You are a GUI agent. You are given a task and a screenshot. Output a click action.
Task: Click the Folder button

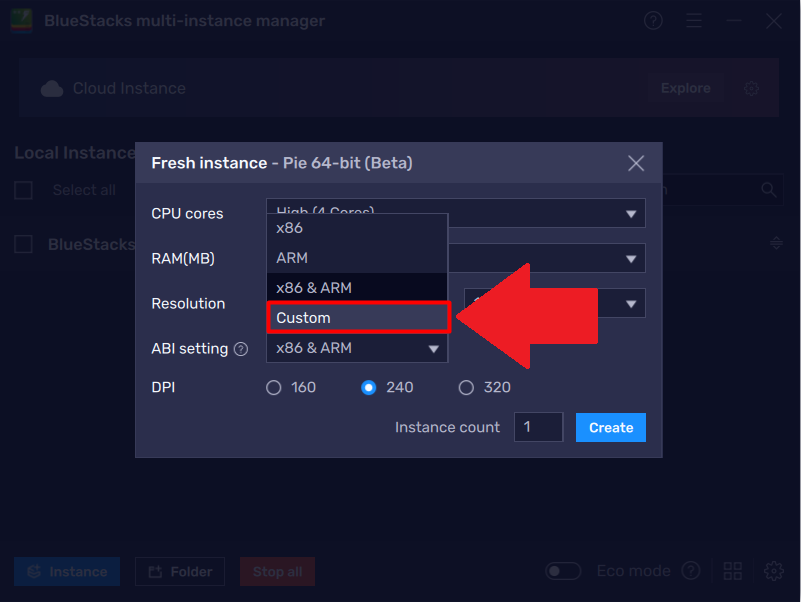(180, 571)
